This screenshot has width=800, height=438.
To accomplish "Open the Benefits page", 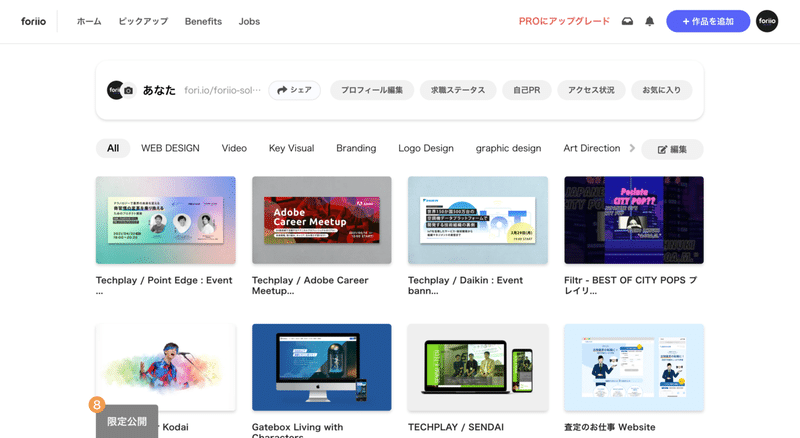I will pos(203,21).
